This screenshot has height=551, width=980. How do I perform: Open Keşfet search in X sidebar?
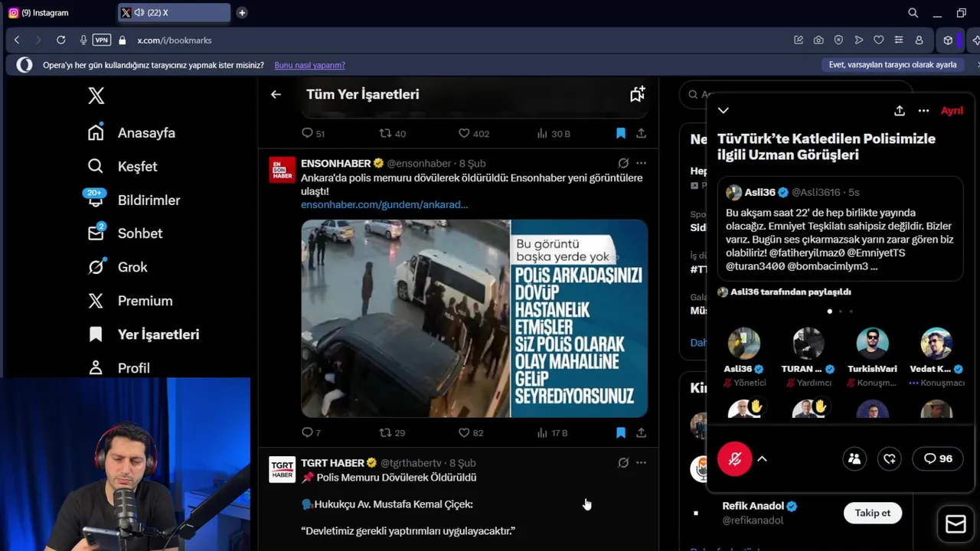[x=96, y=166]
